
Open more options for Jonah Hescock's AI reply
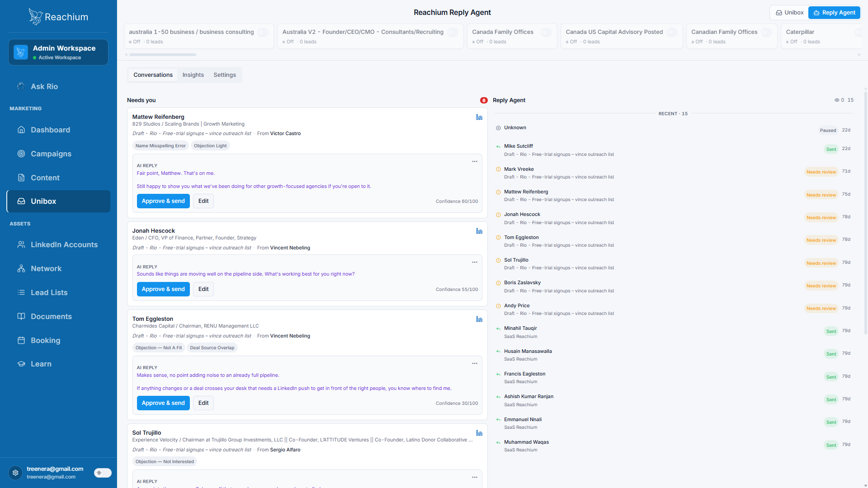(x=475, y=262)
